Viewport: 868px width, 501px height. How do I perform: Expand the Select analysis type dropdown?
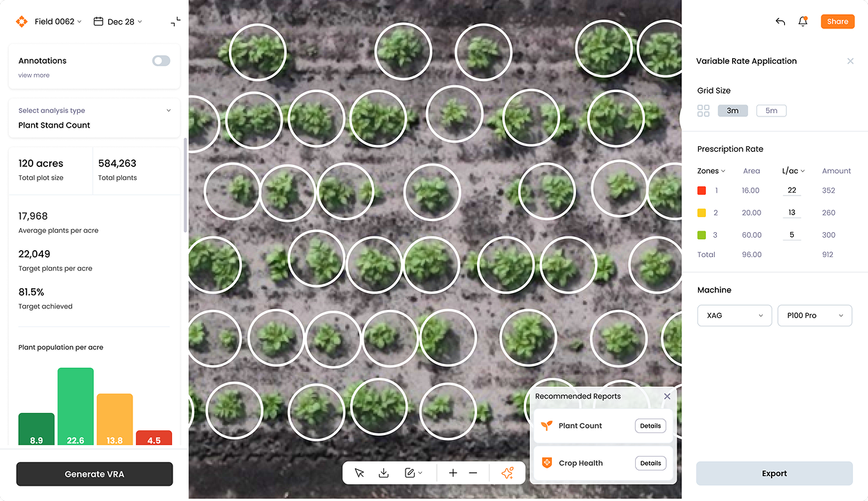tap(94, 118)
